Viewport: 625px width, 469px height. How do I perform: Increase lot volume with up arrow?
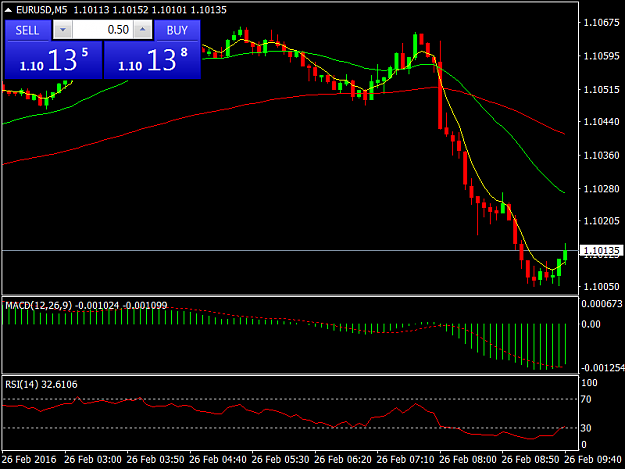point(143,30)
